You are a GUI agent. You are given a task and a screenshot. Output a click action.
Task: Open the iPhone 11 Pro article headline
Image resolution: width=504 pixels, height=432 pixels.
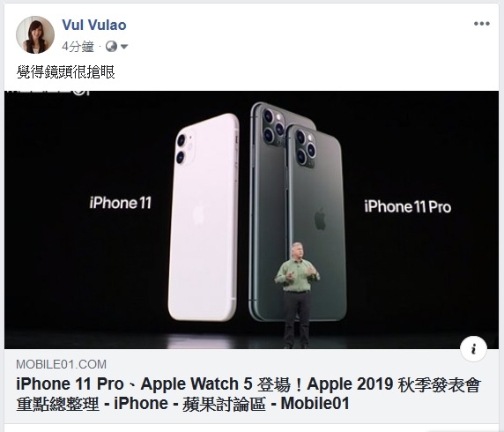point(248,394)
